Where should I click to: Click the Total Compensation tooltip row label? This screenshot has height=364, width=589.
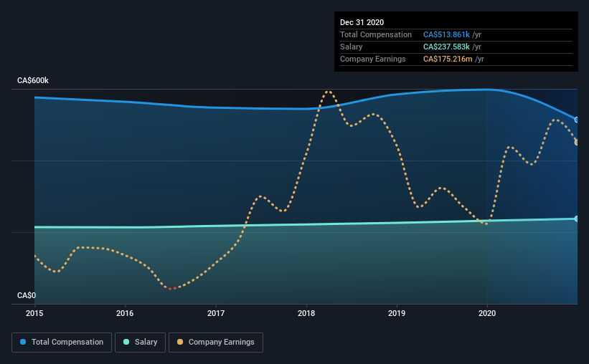point(376,34)
